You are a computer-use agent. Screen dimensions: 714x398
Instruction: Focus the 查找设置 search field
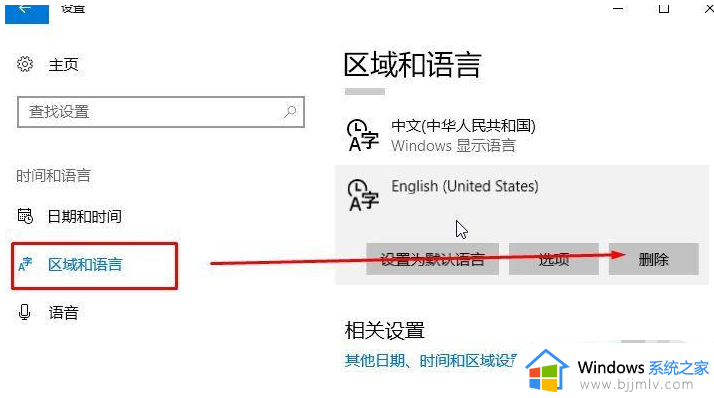pyautogui.click(x=161, y=112)
